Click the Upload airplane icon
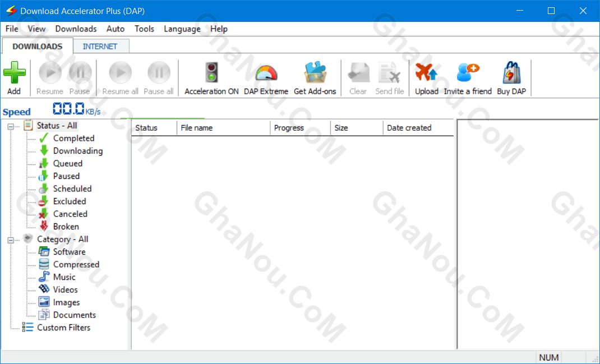The image size is (600, 364). point(426,73)
